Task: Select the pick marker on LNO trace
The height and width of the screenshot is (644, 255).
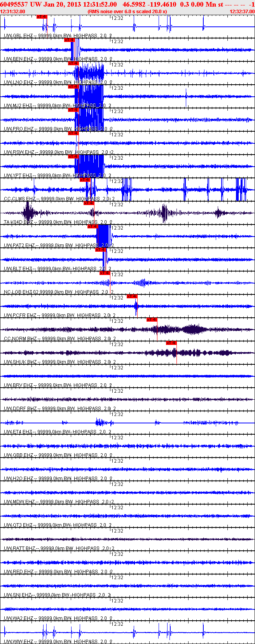Action: (x=73, y=63)
